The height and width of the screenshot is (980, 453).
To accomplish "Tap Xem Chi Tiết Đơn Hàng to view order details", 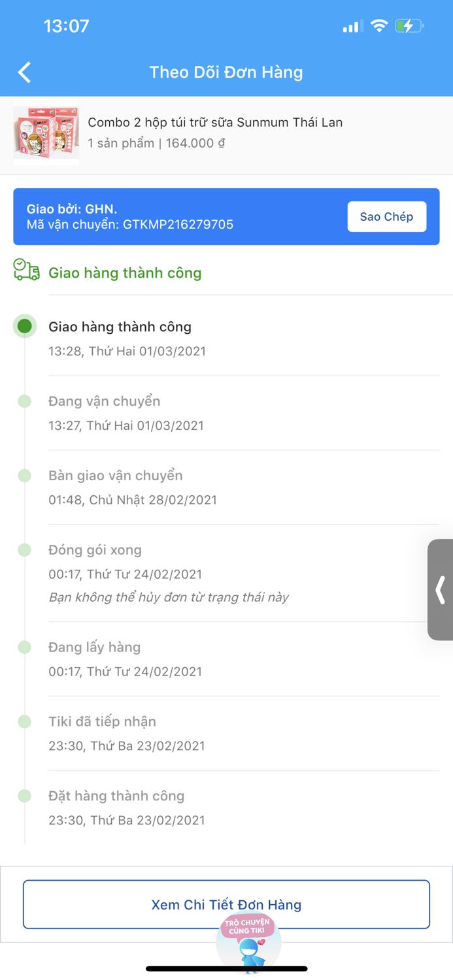I will coord(226,904).
